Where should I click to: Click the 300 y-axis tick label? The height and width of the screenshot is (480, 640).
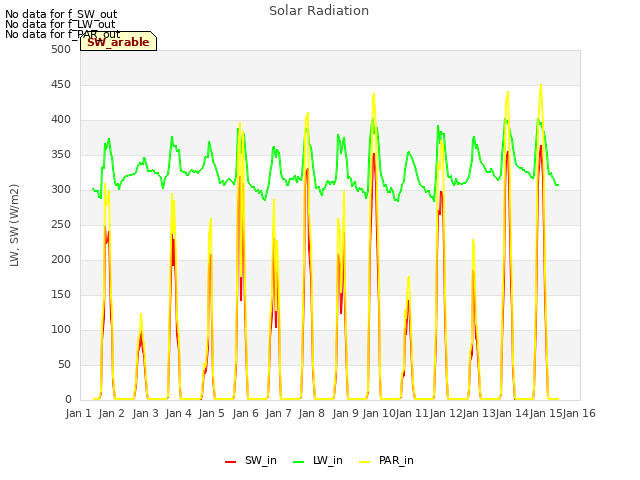[x=61, y=190]
